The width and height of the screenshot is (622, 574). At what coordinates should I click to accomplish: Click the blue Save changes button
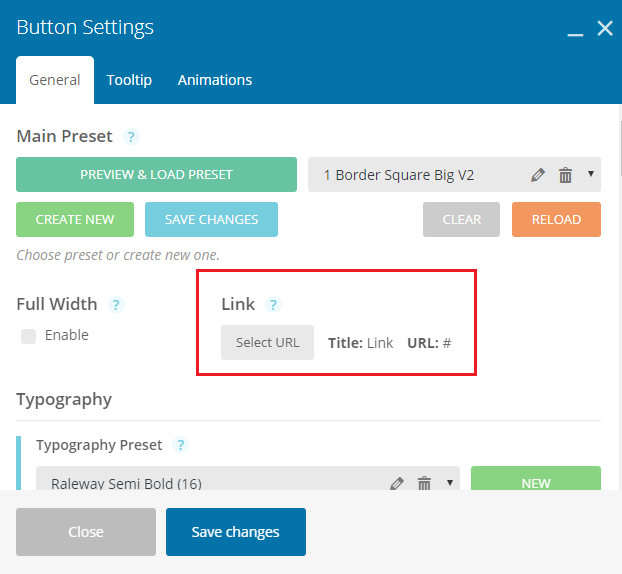tap(236, 532)
